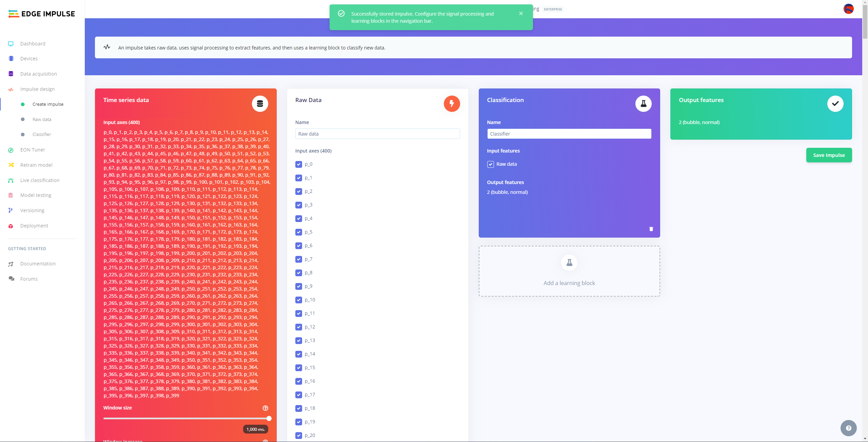Disable Raw data input feature checkbox
Image resolution: width=868 pixels, height=442 pixels.
[491, 164]
